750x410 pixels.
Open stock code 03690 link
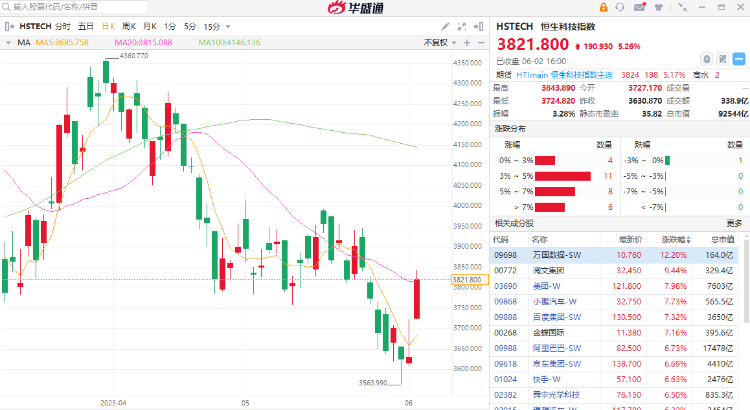pyautogui.click(x=505, y=286)
